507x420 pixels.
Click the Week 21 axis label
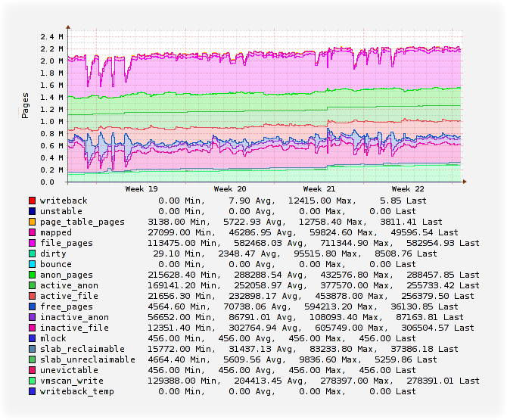coord(319,189)
